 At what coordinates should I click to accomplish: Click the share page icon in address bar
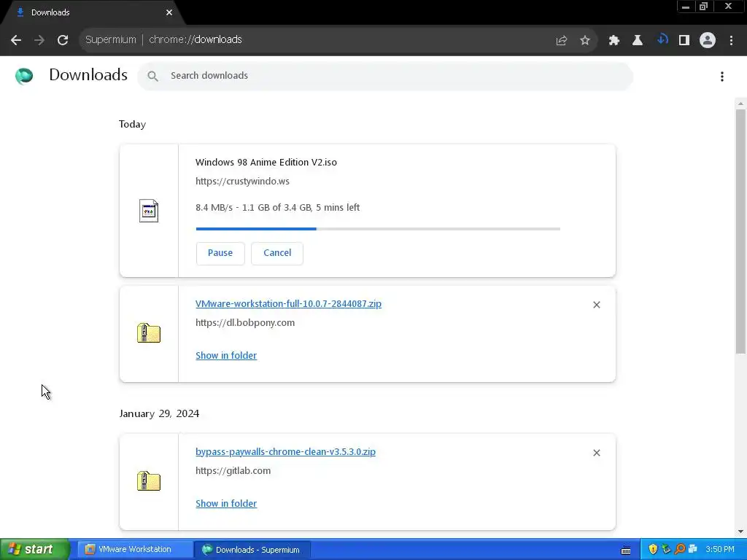click(562, 41)
